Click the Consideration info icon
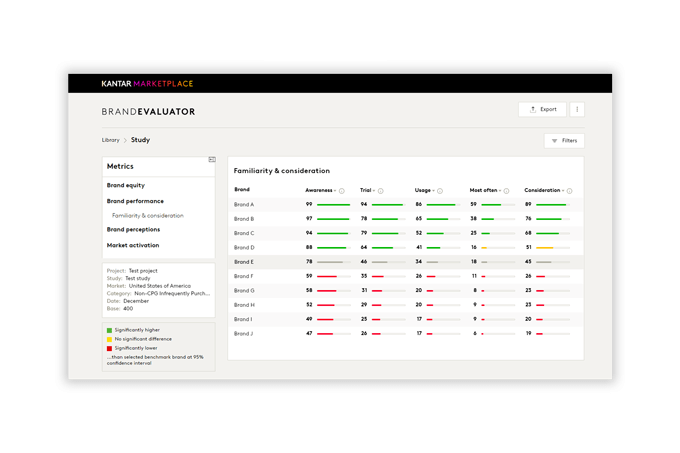The width and height of the screenshot is (680, 453). coord(569,190)
